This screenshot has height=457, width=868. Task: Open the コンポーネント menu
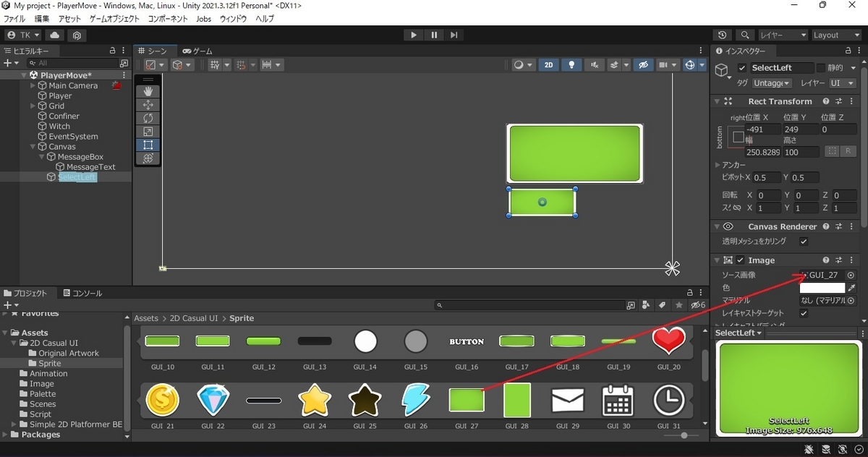click(169, 19)
